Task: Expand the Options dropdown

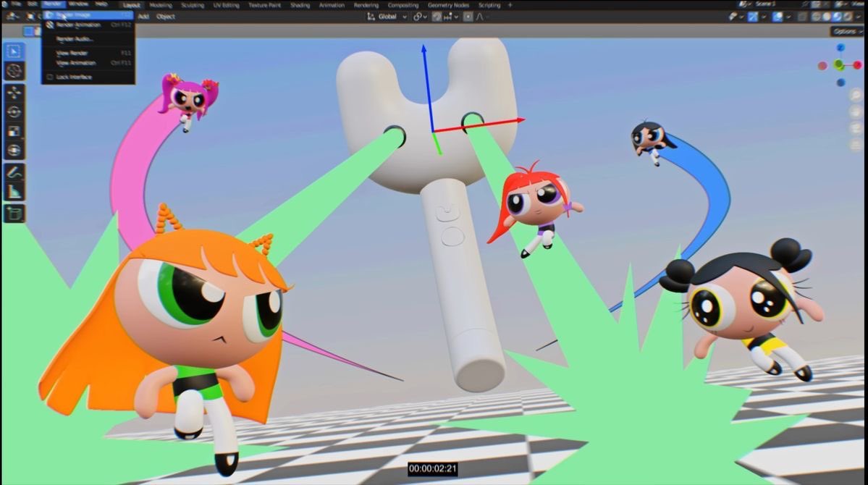Action: click(847, 32)
